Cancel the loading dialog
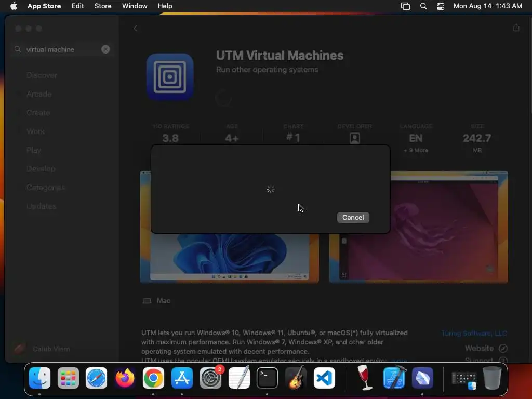The height and width of the screenshot is (399, 532). (353, 218)
